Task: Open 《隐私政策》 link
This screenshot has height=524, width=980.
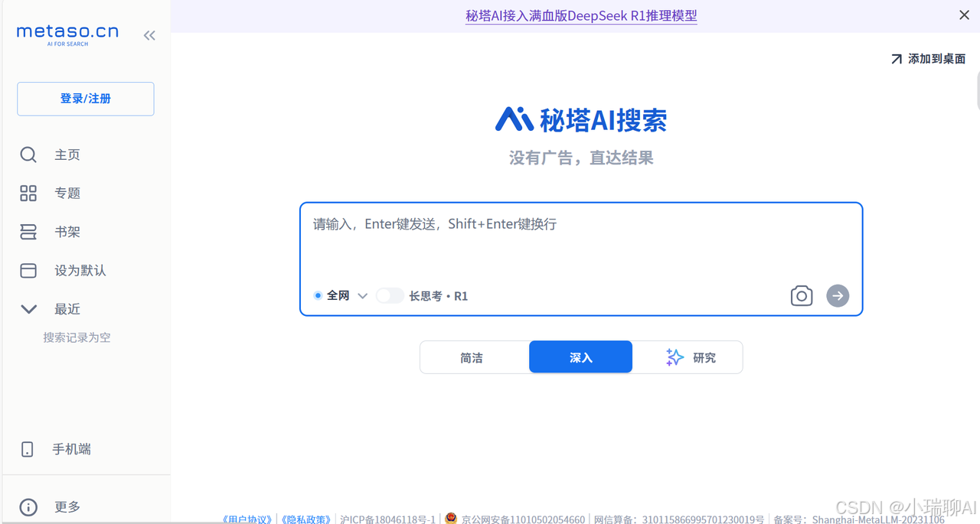Action: tap(305, 519)
